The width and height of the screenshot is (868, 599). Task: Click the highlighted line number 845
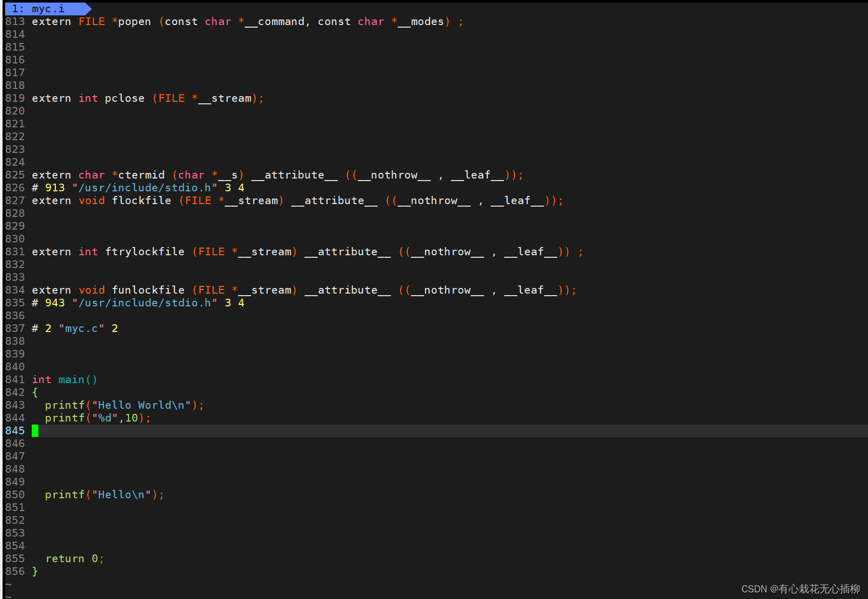[15, 431]
